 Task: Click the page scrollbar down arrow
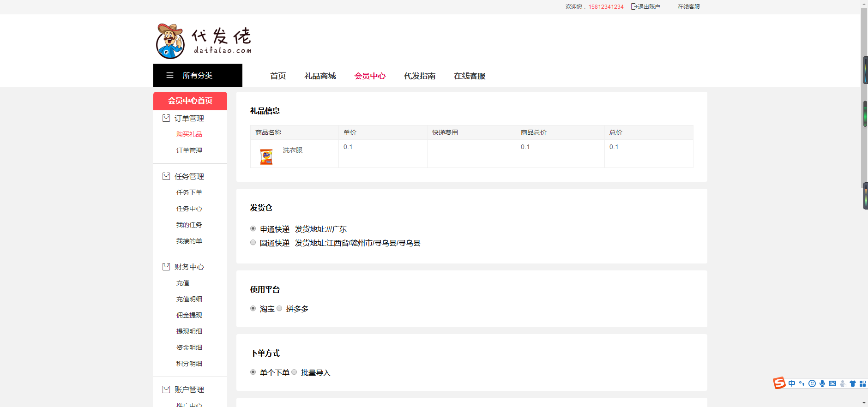click(x=864, y=403)
